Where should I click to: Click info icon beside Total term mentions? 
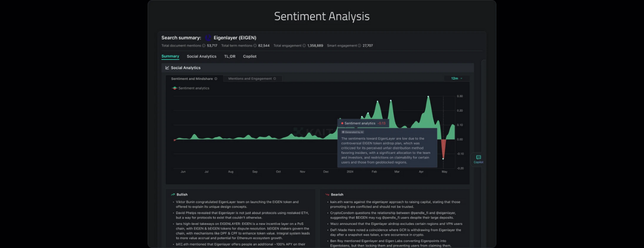click(255, 46)
